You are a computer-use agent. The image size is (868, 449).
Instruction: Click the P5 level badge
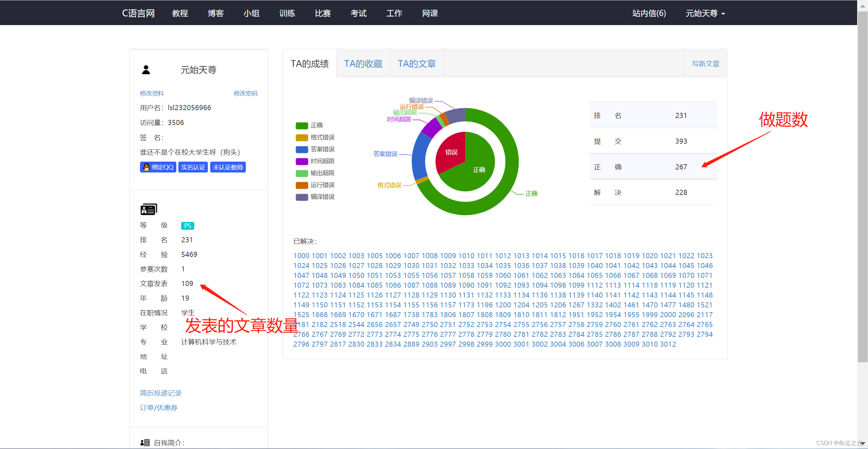tap(188, 226)
